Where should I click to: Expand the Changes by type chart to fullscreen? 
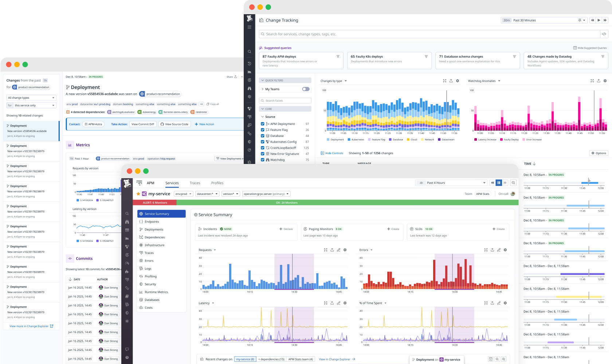(x=444, y=81)
